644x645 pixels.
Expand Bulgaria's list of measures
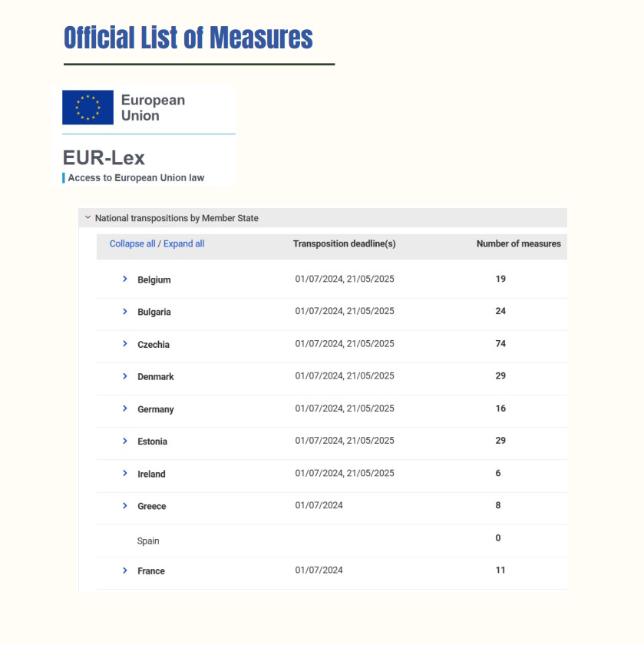pyautogui.click(x=125, y=312)
